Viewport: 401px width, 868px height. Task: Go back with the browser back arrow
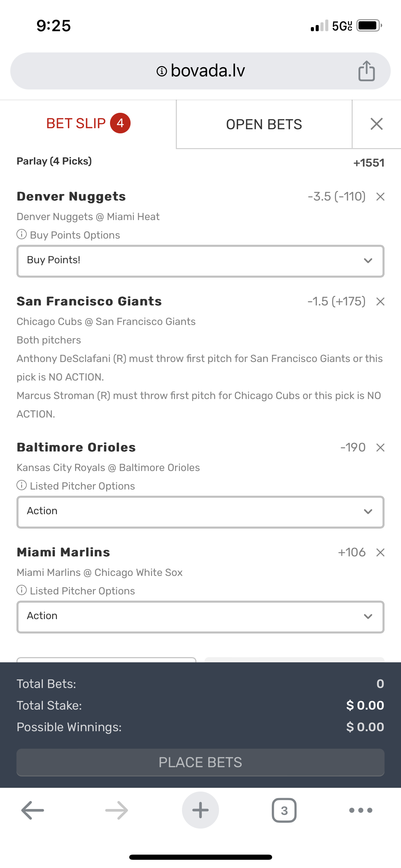point(33,810)
